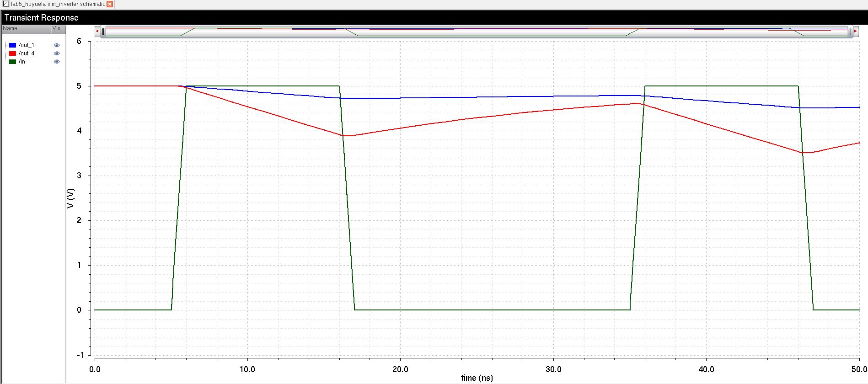Click the left scroll arrow of overview strip
Viewport: 868px width, 384px height.
pos(97,31)
